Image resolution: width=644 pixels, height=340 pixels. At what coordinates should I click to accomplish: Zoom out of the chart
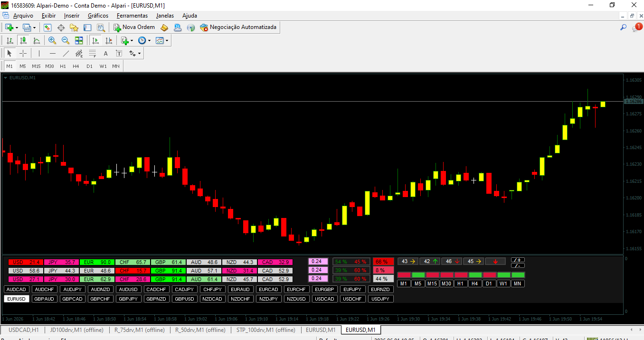(x=66, y=40)
